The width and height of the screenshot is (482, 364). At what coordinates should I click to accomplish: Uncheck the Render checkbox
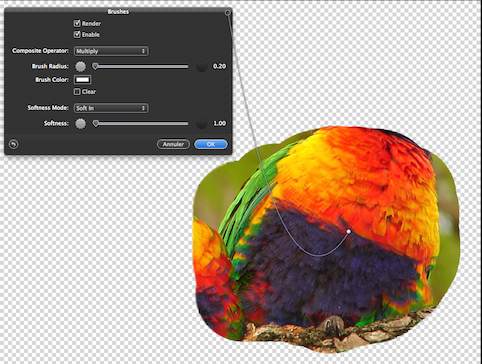(x=77, y=23)
